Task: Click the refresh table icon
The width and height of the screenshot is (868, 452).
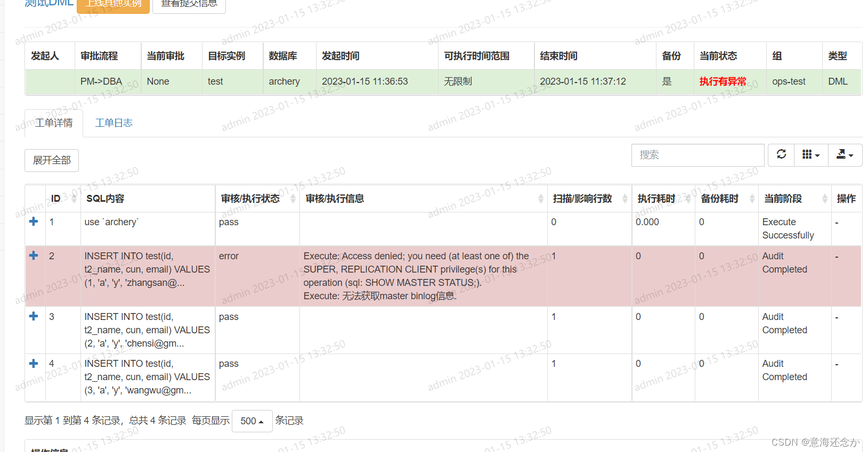Action: [781, 155]
